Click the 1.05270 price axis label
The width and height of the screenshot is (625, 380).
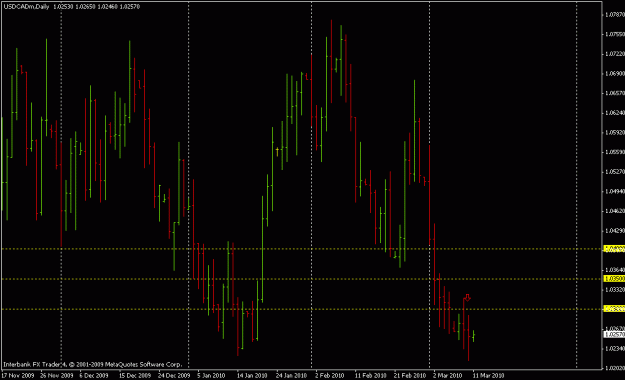615,172
